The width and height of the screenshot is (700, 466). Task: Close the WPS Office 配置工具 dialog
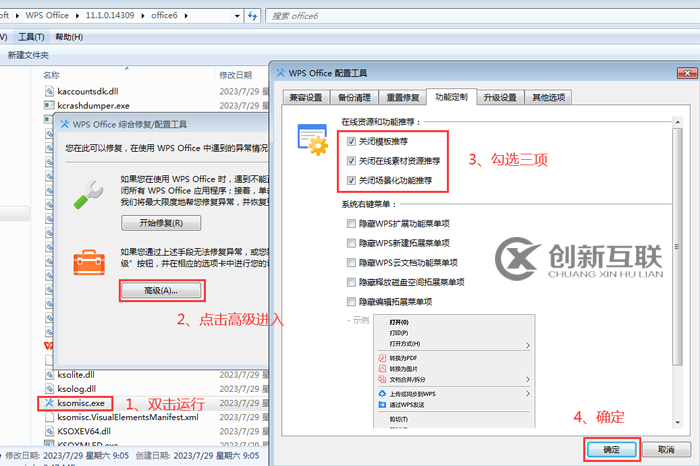[x=687, y=73]
